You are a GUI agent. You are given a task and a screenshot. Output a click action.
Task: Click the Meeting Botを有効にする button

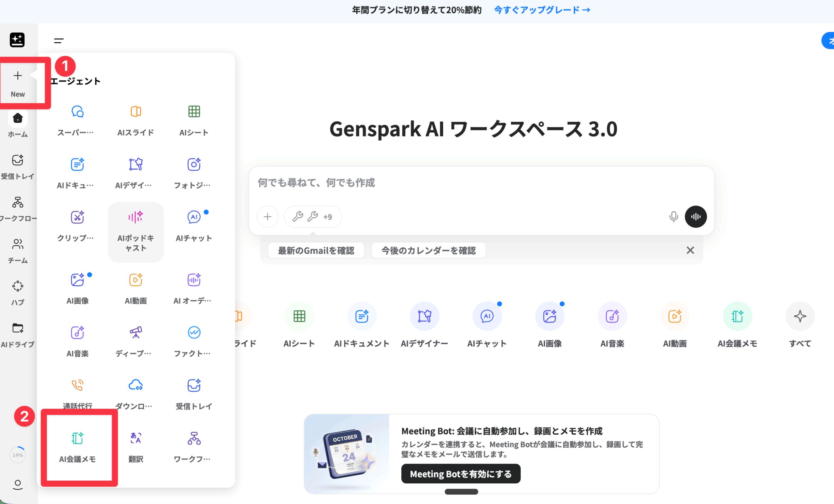coord(460,473)
